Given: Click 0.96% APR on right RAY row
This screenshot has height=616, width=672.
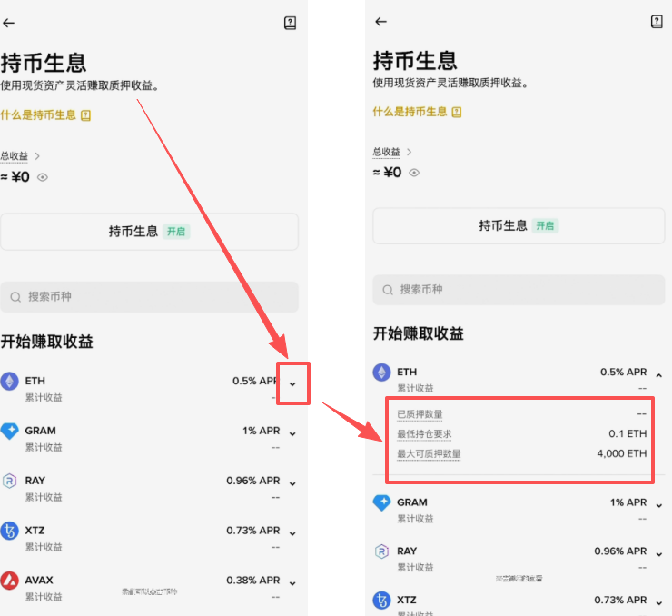Looking at the screenshot, I should (x=620, y=551).
